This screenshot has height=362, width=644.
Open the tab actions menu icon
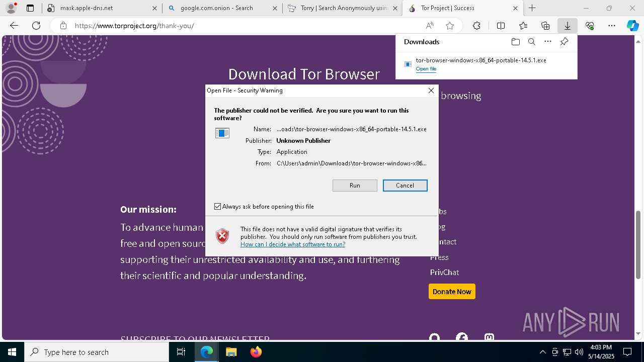tap(30, 8)
